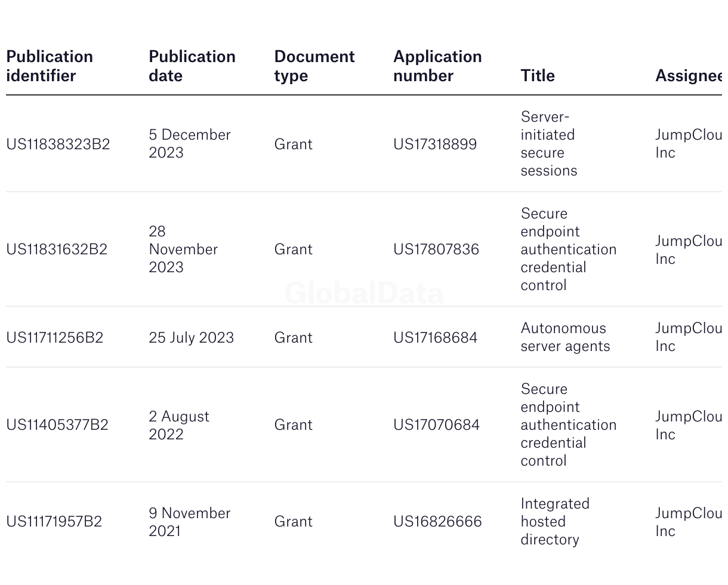The width and height of the screenshot is (728, 585).
Task: Click the Assignee column header
Action: click(689, 76)
